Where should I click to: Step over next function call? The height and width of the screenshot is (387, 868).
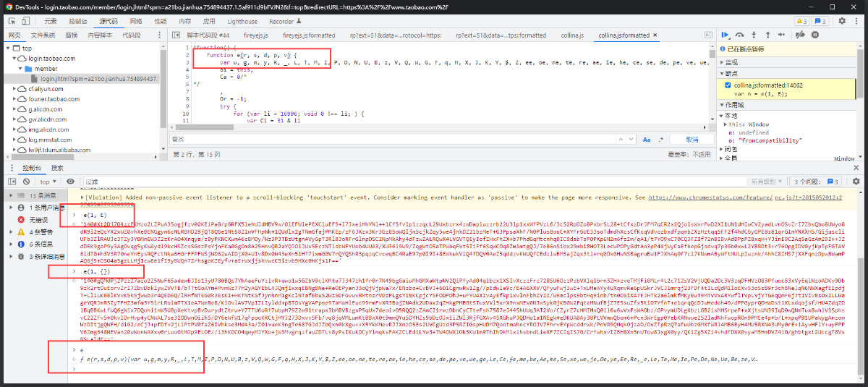(x=740, y=35)
